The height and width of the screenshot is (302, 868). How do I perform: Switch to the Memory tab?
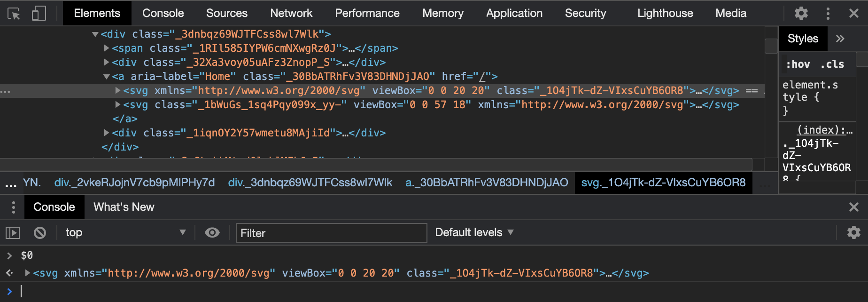coord(443,13)
